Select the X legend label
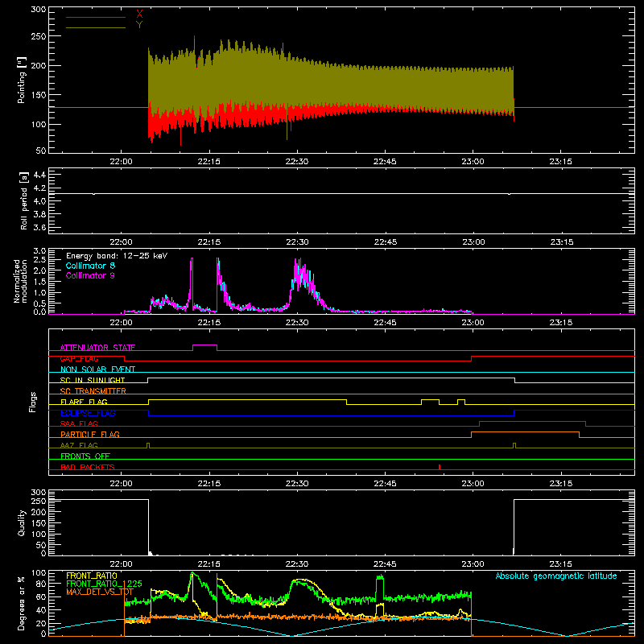 pos(139,14)
